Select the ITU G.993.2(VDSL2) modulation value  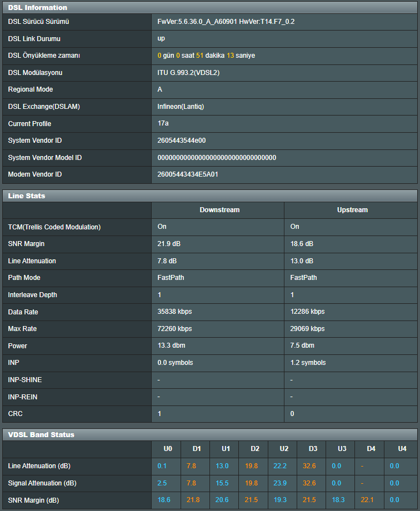[x=188, y=73]
